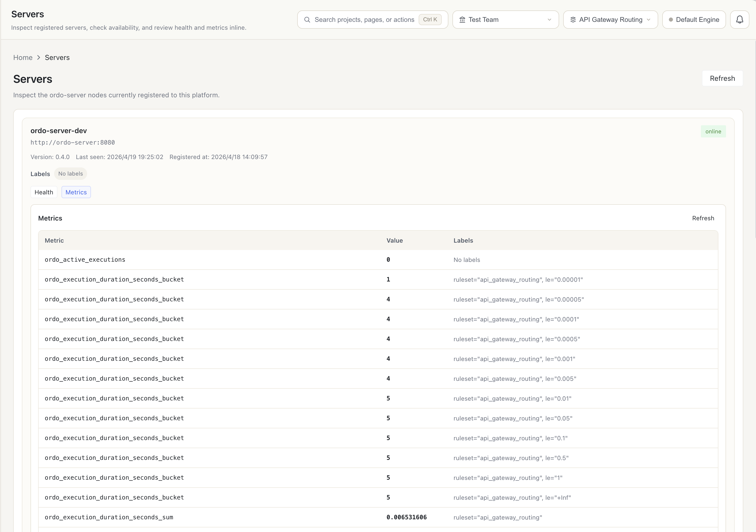756x532 pixels.
Task: Click the notification bell icon
Action: 739,20
